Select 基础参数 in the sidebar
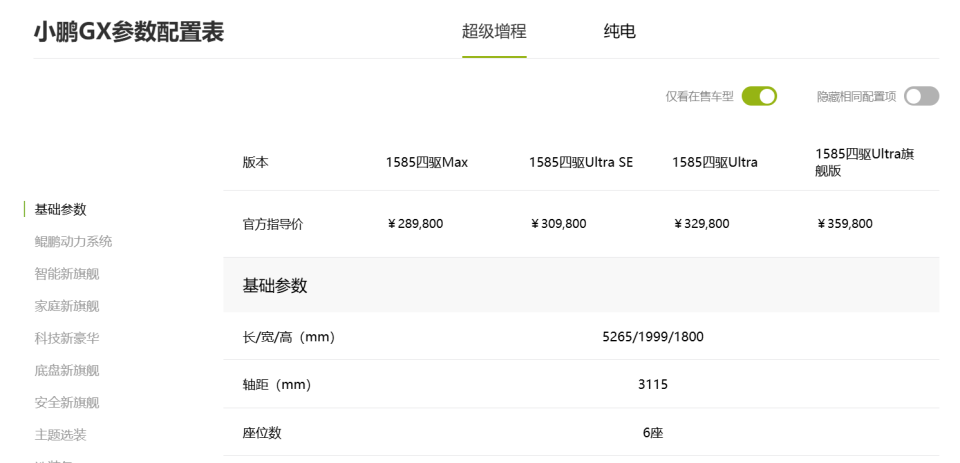960x463 pixels. (x=61, y=209)
